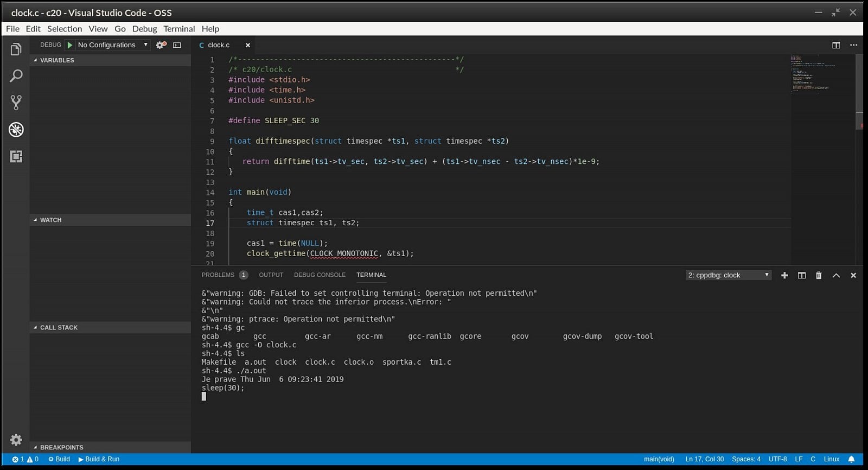Image resolution: width=868 pixels, height=470 pixels.
Task: Open the terminal selector cppdbg: clock dropdown
Action: click(x=728, y=275)
